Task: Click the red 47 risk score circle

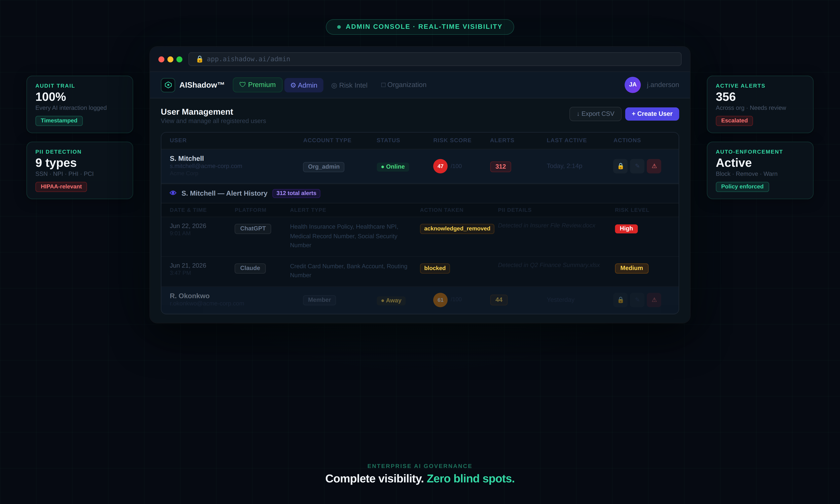Action: tap(440, 166)
